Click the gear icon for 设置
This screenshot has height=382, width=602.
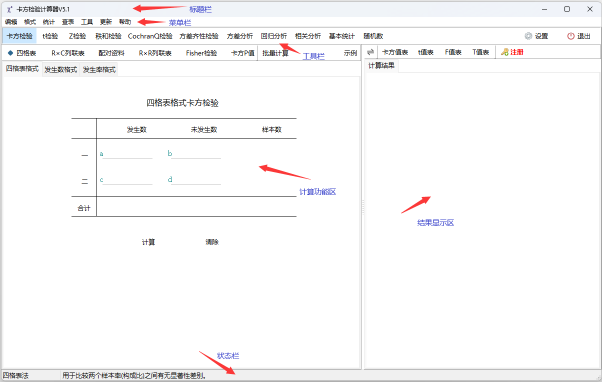pos(528,36)
